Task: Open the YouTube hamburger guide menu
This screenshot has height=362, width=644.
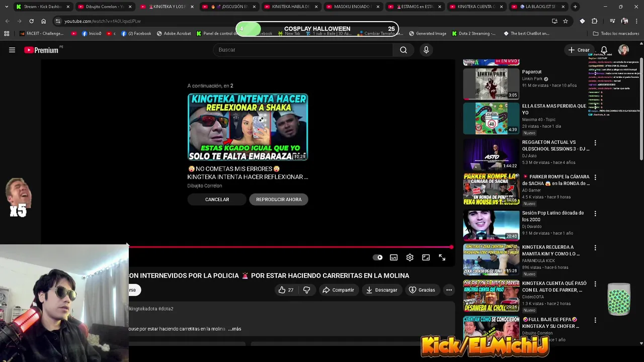Action: tap(12, 50)
